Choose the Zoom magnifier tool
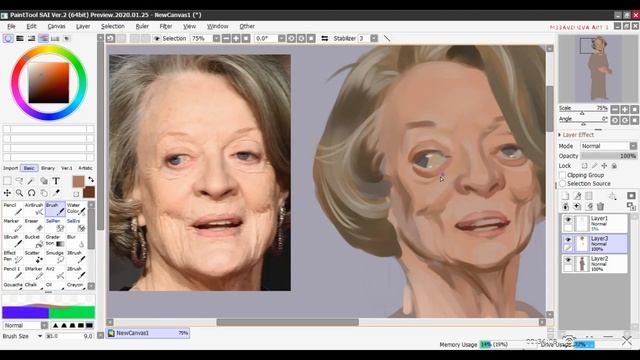The image size is (640, 360). (19, 193)
